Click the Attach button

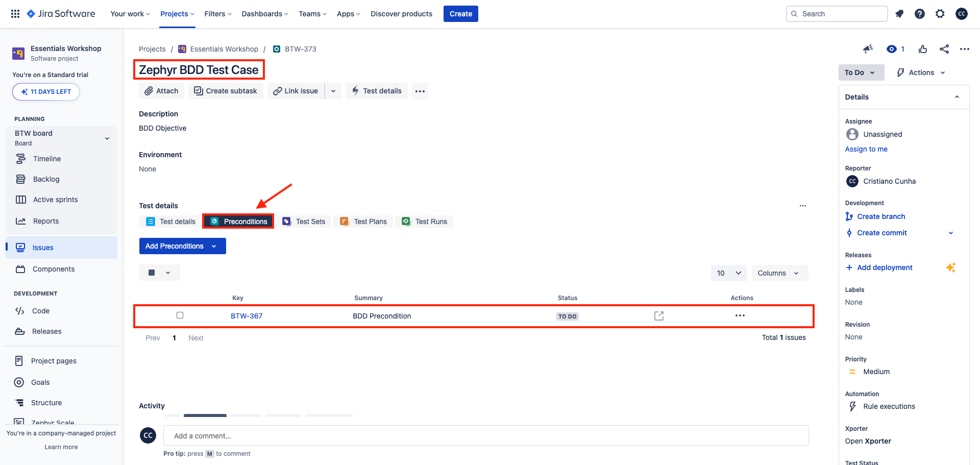(161, 91)
